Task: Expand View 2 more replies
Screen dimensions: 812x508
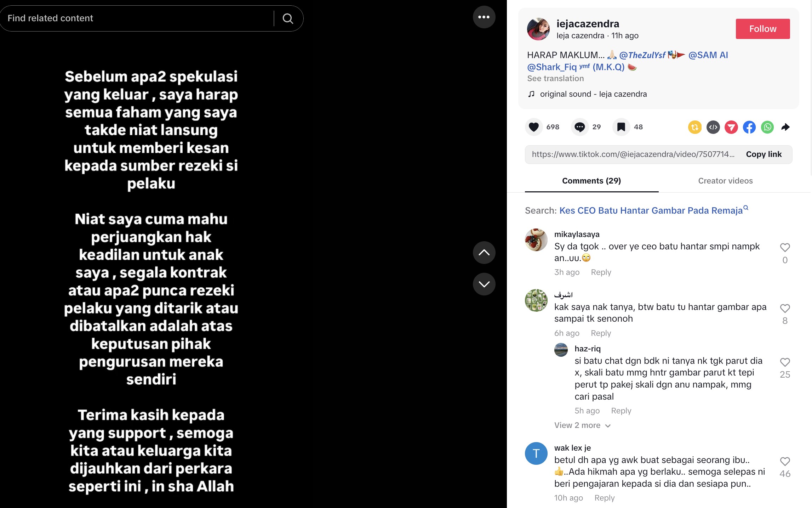Action: coord(582,425)
